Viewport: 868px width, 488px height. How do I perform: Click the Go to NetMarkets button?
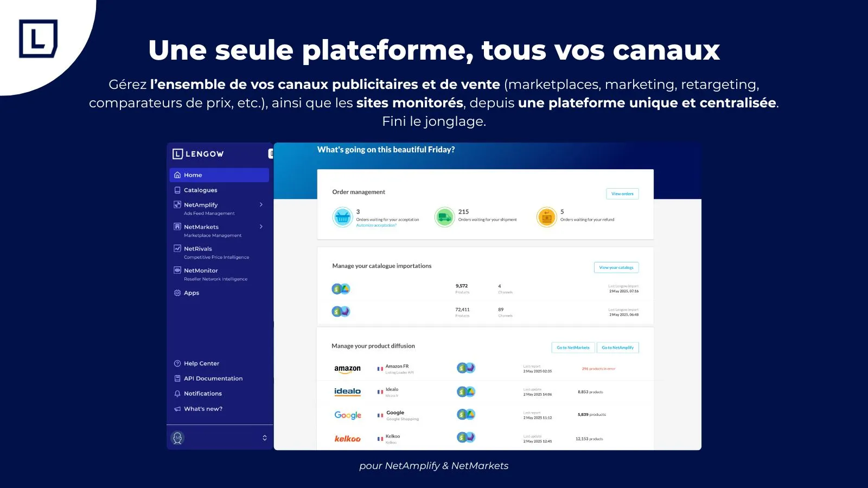click(573, 348)
